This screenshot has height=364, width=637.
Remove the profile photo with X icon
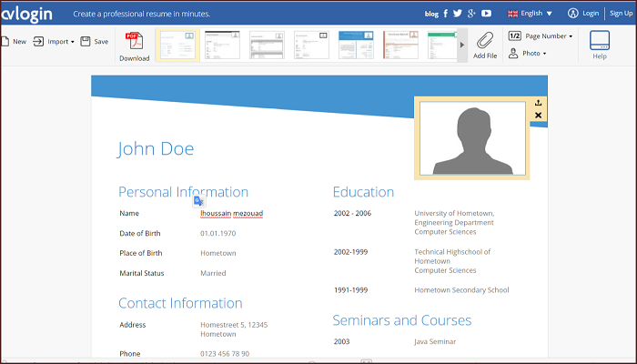tap(538, 116)
